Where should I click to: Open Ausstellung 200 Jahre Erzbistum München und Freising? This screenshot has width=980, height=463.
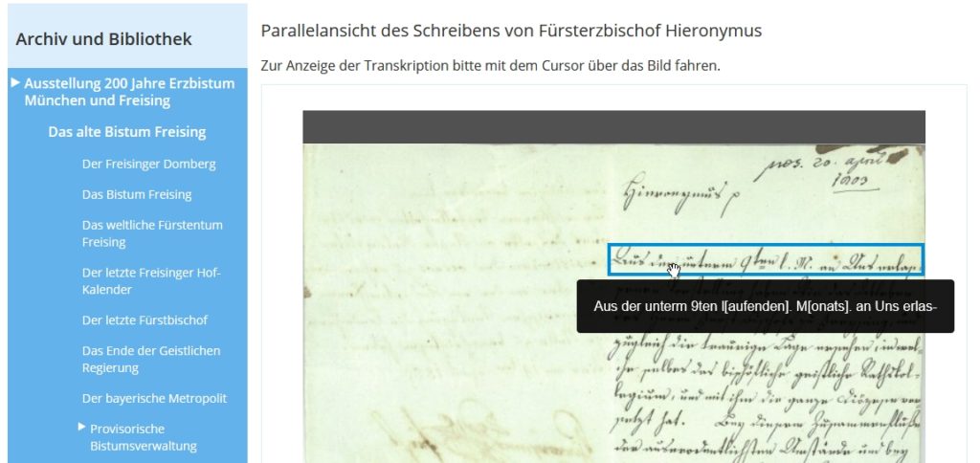click(129, 92)
